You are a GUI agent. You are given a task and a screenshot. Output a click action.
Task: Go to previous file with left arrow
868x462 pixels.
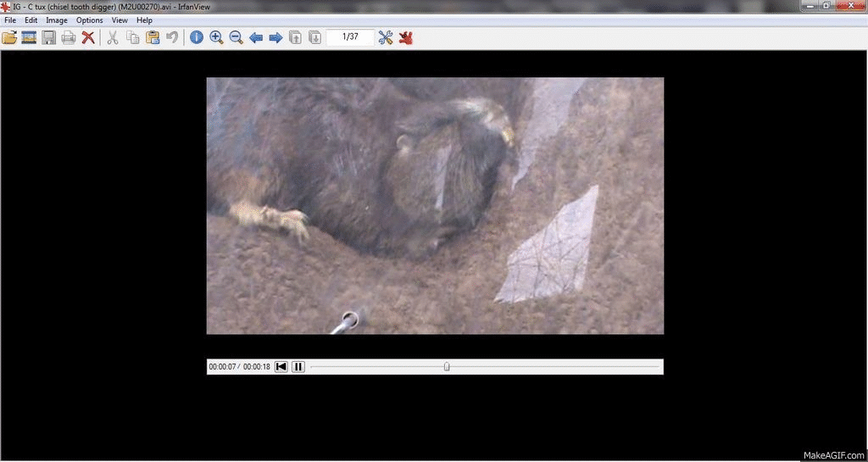tap(256, 37)
